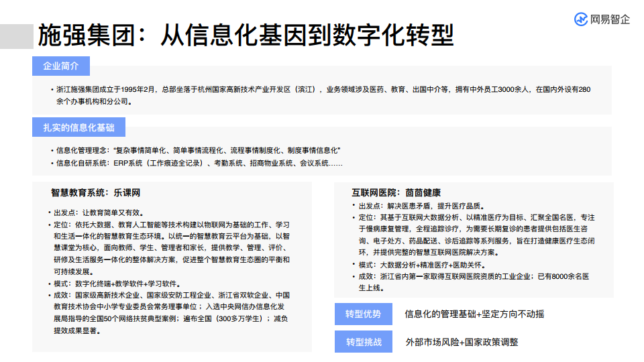Select the 企业简介 section label
This screenshot has width=644, height=362.
[x=61, y=66]
